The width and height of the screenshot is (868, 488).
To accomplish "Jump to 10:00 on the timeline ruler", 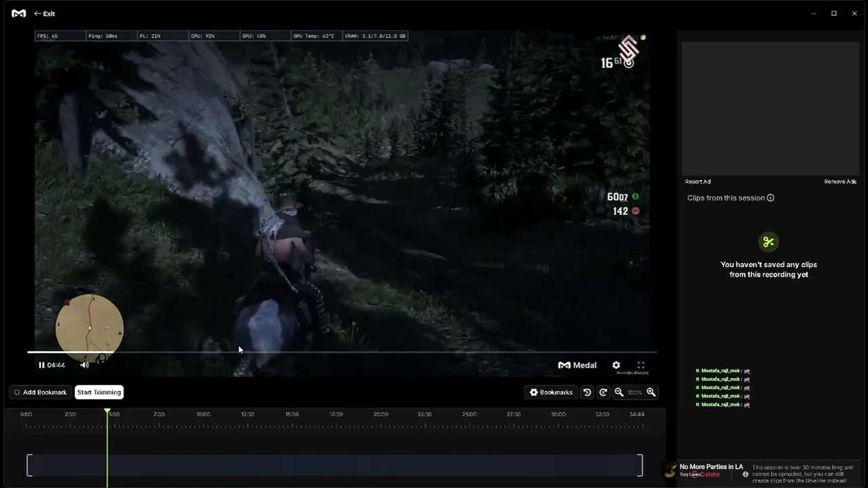I will [203, 414].
